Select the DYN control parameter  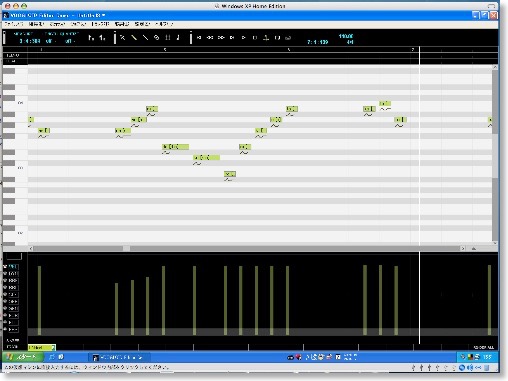tap(13, 274)
